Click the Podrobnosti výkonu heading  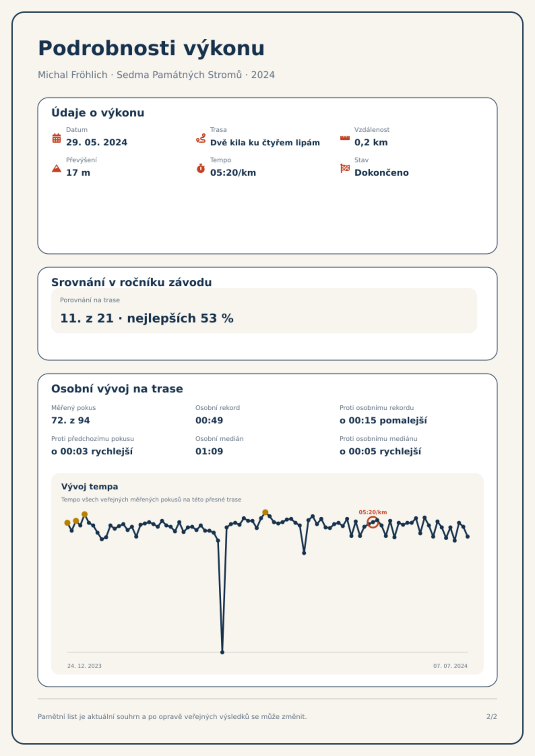point(151,48)
